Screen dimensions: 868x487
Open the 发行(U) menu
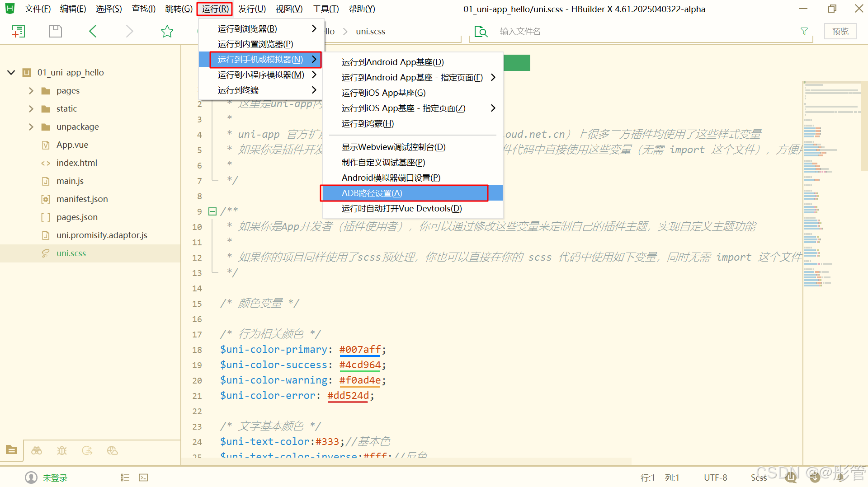tap(252, 9)
